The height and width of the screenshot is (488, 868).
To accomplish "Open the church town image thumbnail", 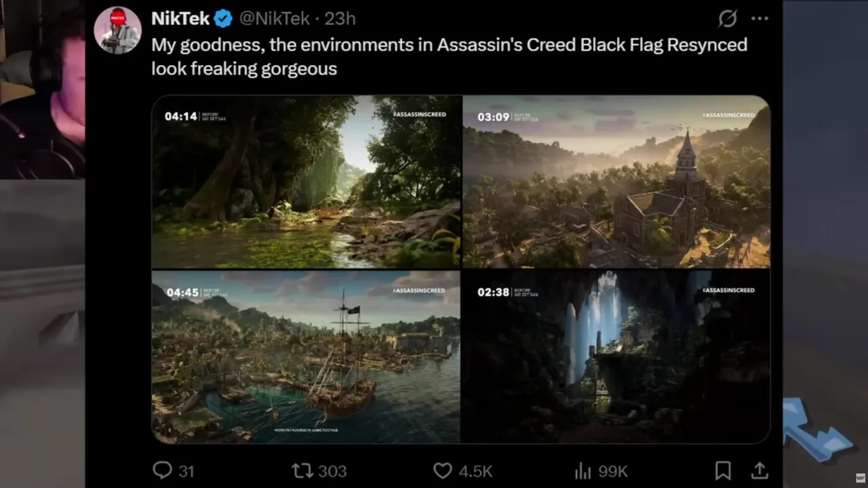I will pyautogui.click(x=616, y=182).
